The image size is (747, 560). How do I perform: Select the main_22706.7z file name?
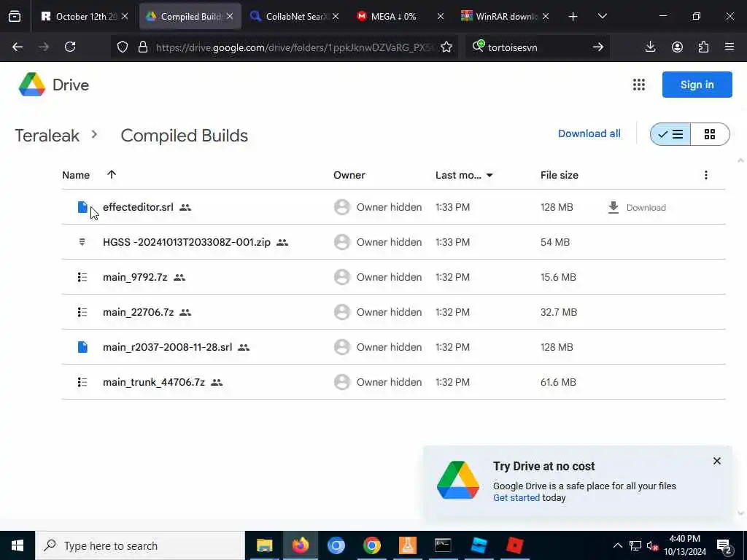[138, 312]
